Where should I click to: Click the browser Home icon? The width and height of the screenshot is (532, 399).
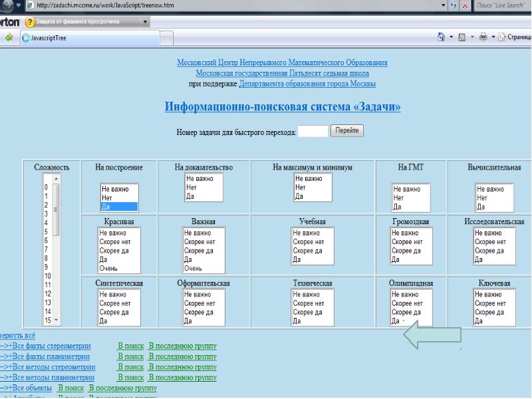tap(442, 37)
